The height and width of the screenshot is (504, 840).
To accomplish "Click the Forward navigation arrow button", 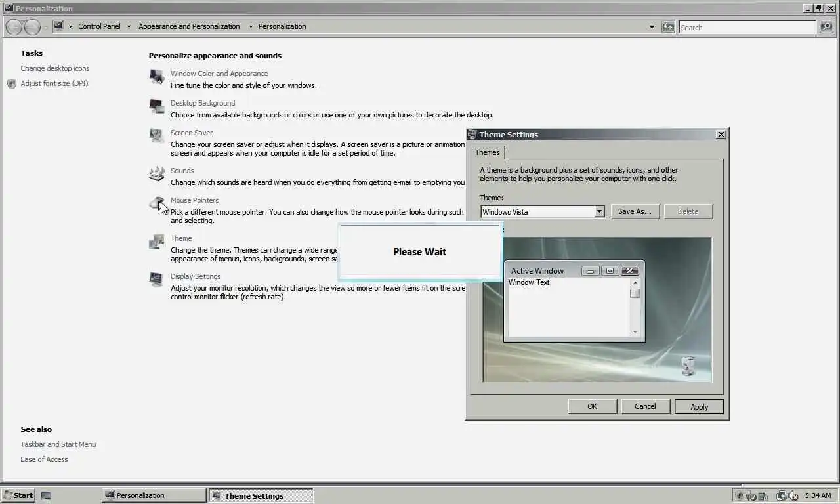I will 32,27.
